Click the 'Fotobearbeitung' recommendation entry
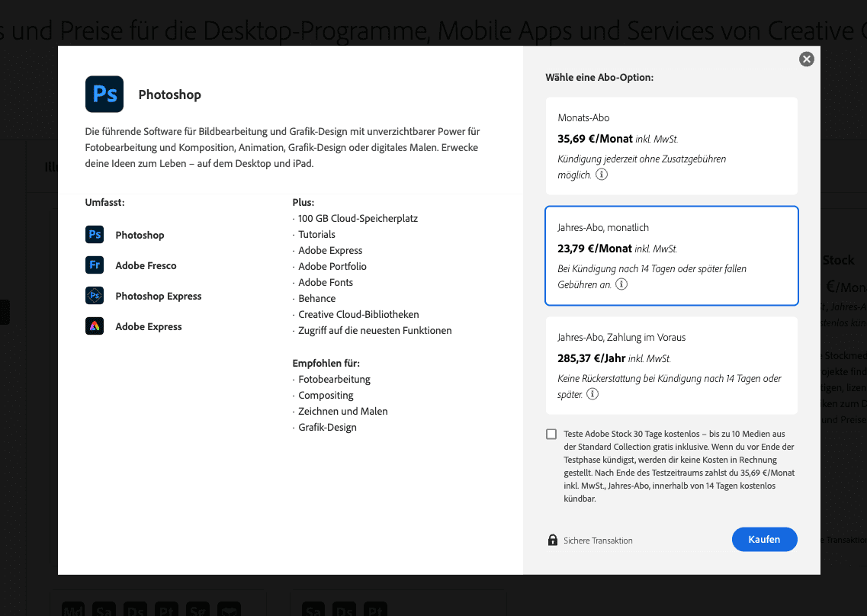This screenshot has height=616, width=867. pyautogui.click(x=334, y=380)
